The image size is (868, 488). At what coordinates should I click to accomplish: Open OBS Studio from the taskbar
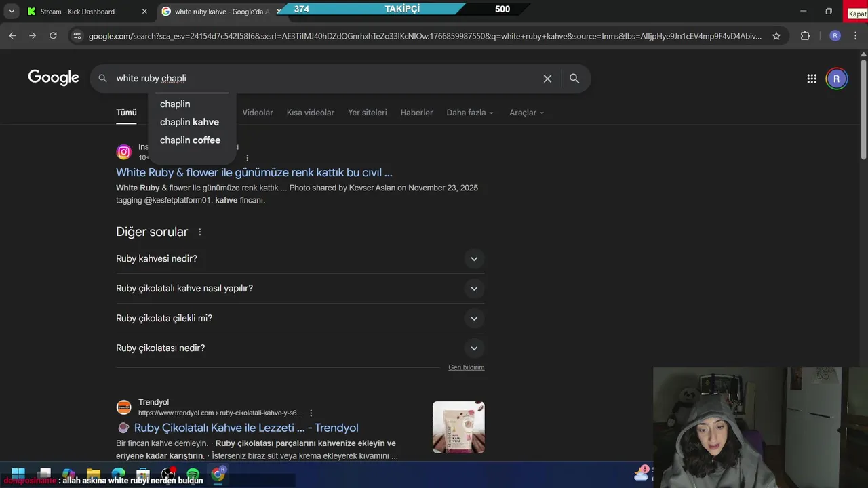168,474
